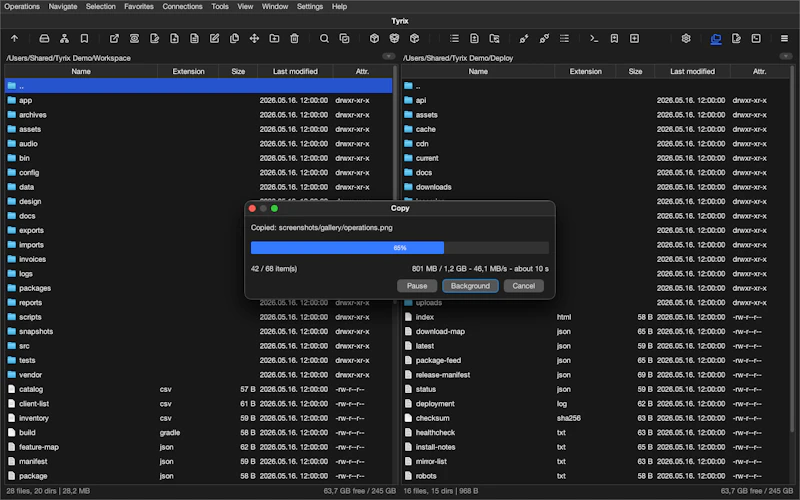This screenshot has width=800, height=500.
Task: Select the 'healthcheck' txt file
Action: coord(596,433)
